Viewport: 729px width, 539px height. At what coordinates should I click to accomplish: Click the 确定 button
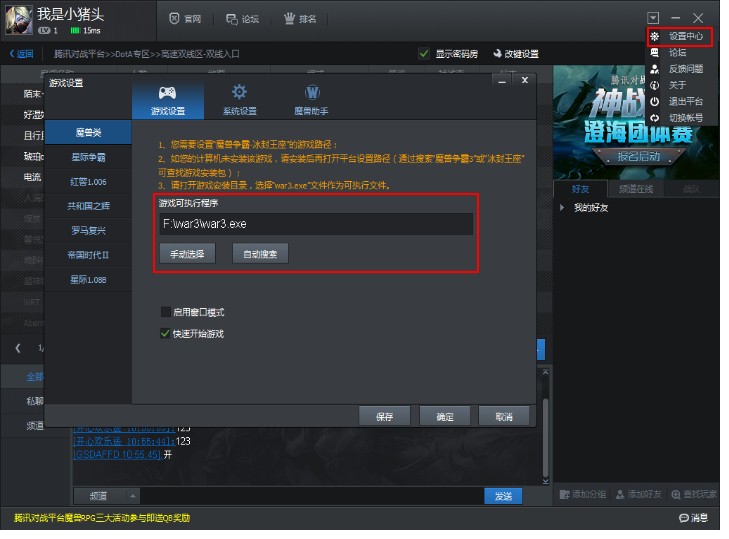445,417
